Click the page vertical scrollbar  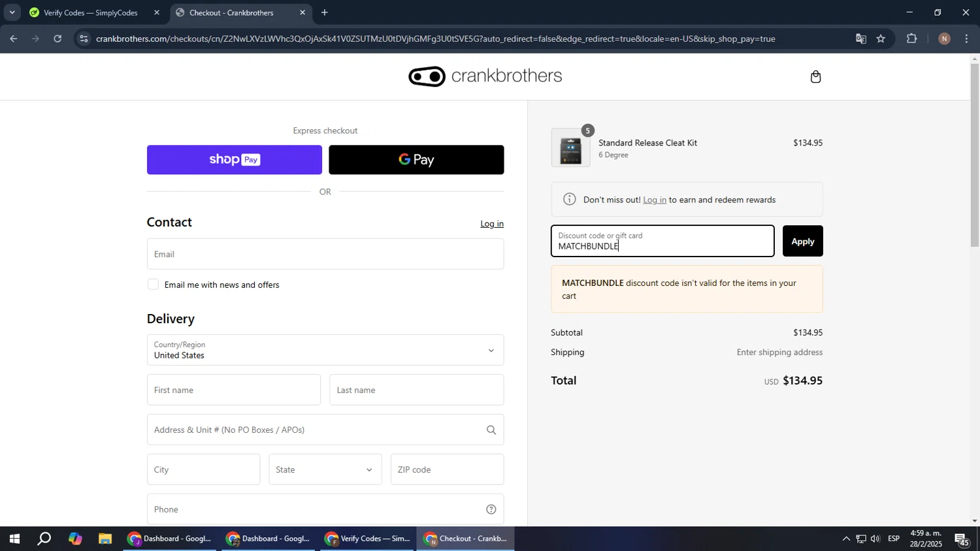tap(975, 155)
